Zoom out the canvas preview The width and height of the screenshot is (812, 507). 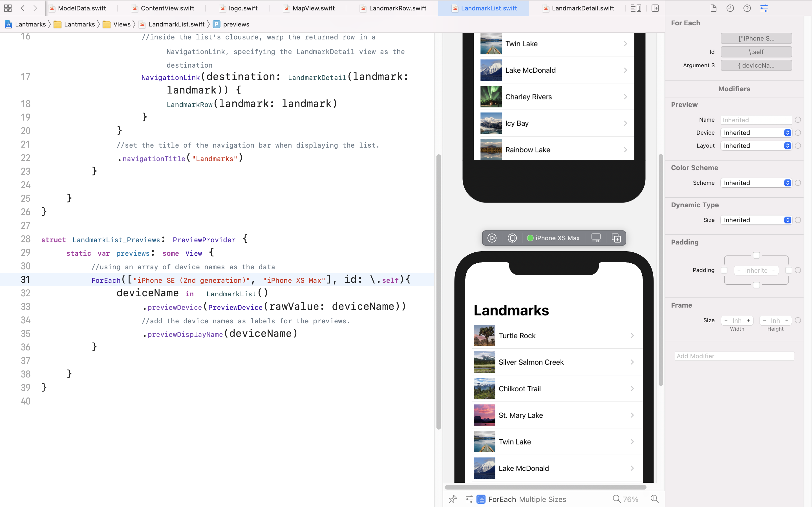(617, 499)
